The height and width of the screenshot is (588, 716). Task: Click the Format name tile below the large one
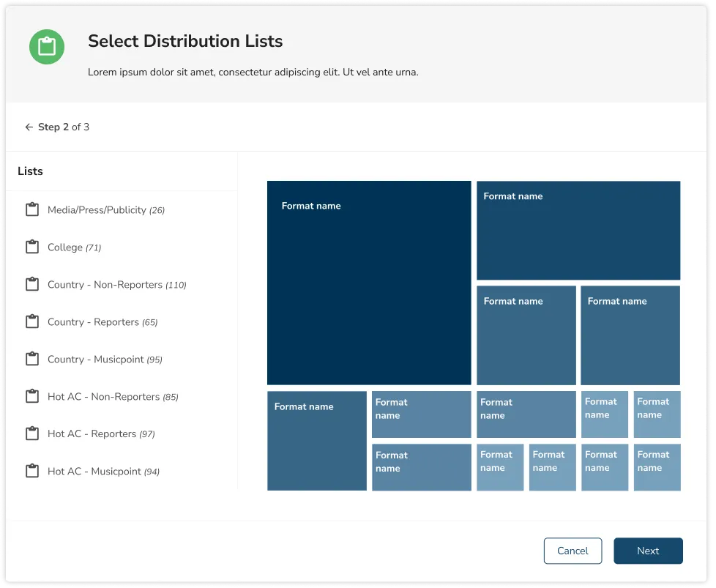(317, 439)
